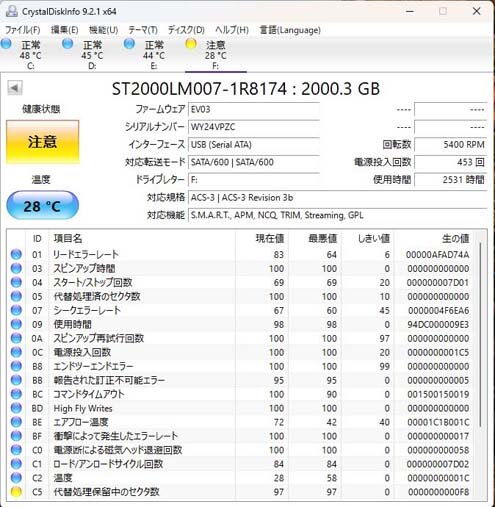Click the status dot for High Fly Writes
495x507 pixels.
(x=16, y=408)
